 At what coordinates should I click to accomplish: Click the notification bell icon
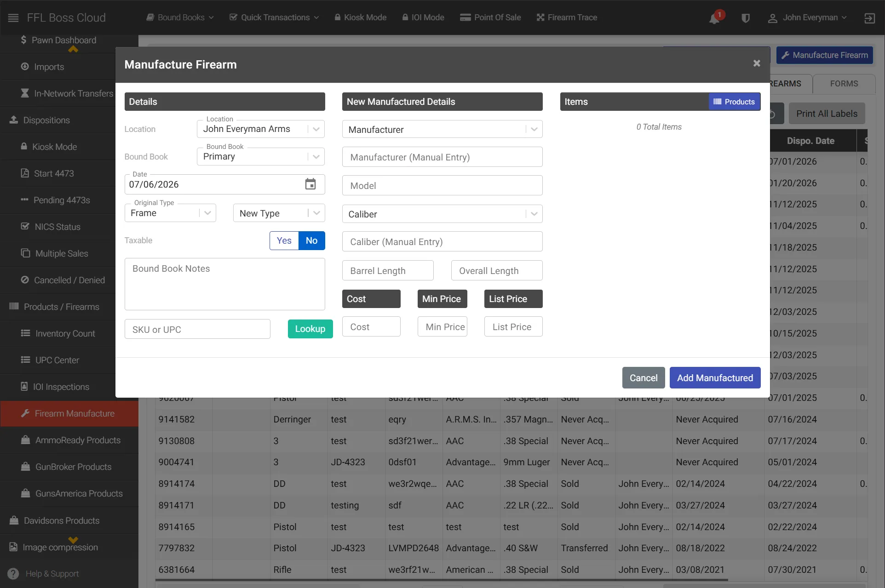click(x=714, y=18)
